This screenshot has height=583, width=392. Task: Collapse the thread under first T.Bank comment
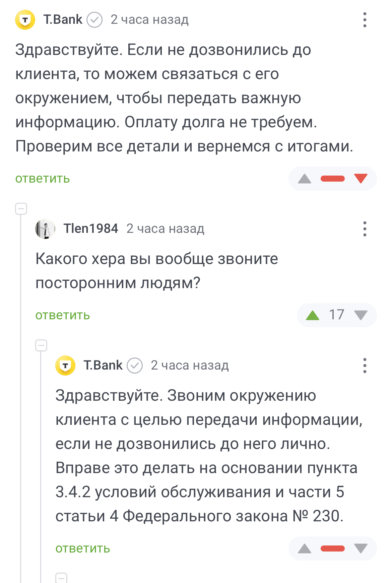[x=21, y=209]
